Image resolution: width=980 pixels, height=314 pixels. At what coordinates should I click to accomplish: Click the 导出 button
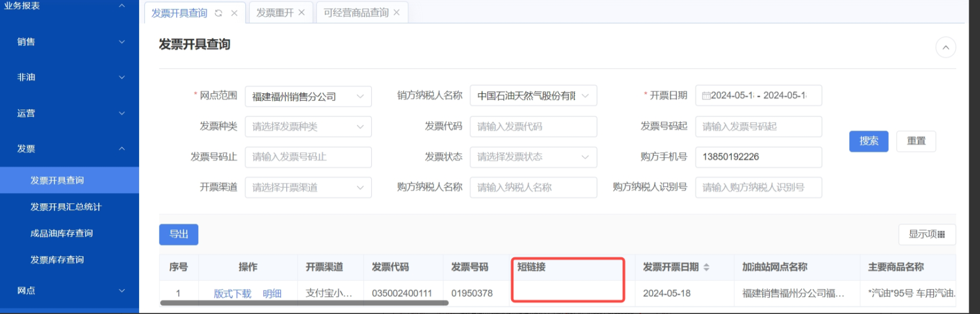(178, 235)
